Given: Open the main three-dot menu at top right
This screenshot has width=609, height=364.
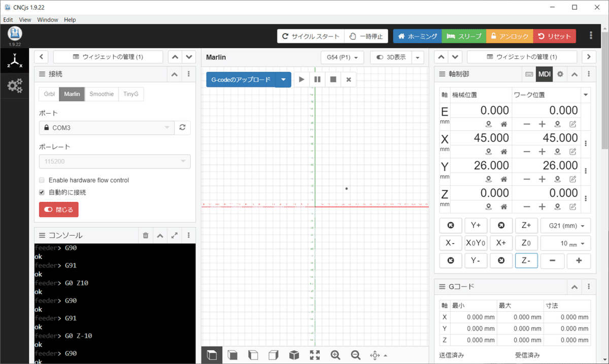Looking at the screenshot, I should [591, 35].
